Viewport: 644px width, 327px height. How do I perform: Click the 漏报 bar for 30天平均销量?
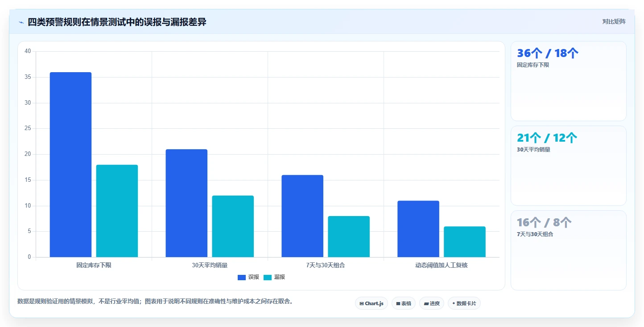(233, 226)
